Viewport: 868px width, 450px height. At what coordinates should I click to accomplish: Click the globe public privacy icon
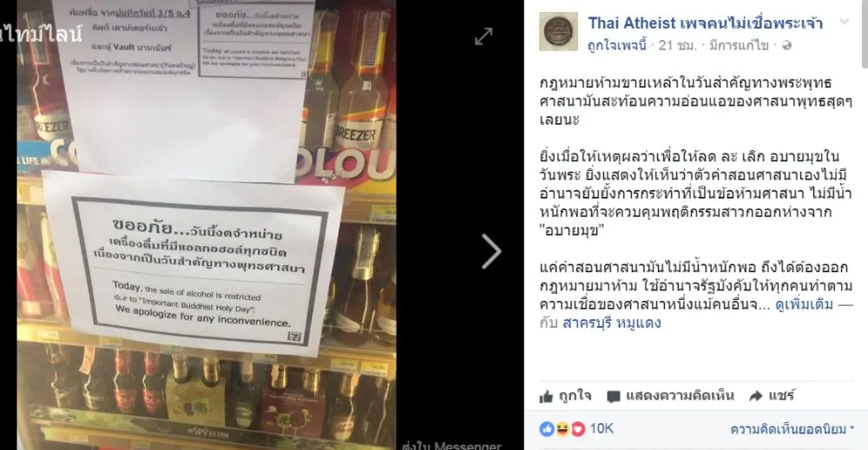click(x=786, y=45)
